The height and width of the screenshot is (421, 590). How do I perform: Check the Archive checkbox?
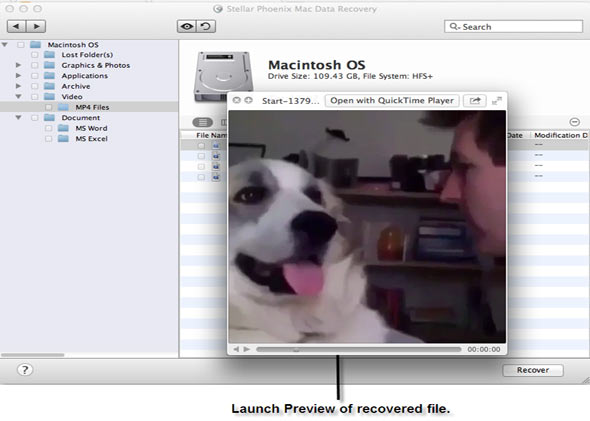35,87
